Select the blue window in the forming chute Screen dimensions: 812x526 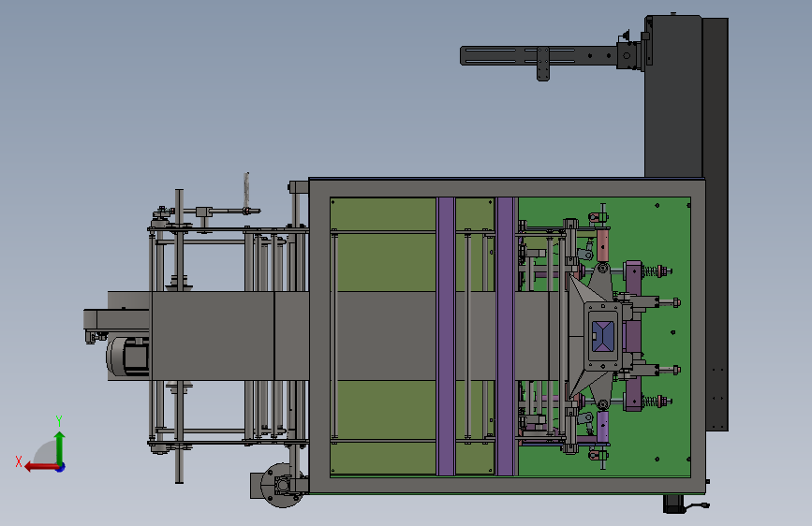click(x=603, y=336)
